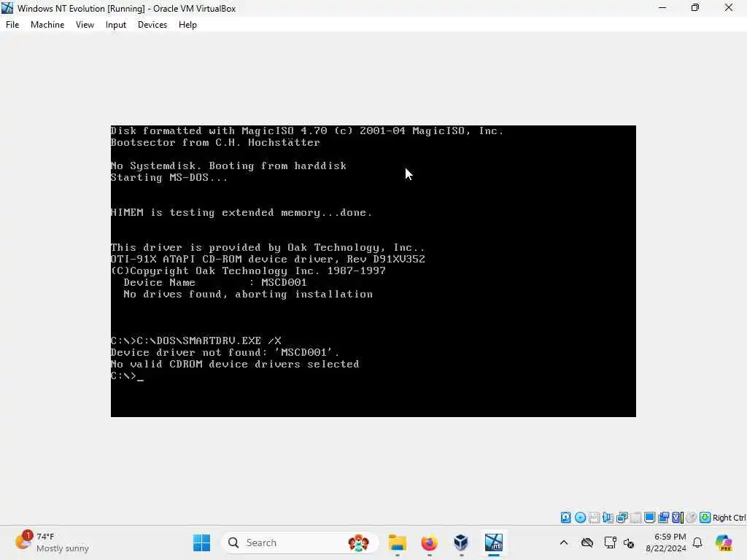Click the 'Starting MS-DOS...' text line
Image resolution: width=747 pixels, height=560 pixels.
(x=169, y=178)
